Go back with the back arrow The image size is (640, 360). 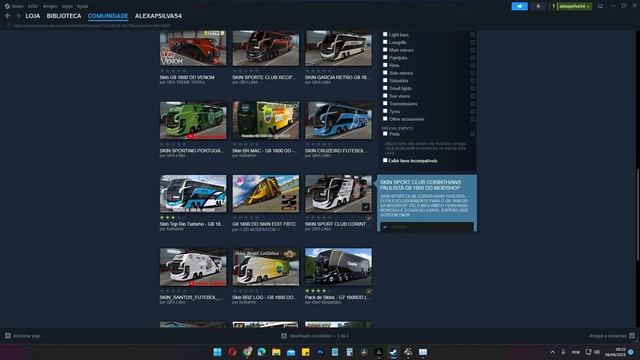coord(8,16)
